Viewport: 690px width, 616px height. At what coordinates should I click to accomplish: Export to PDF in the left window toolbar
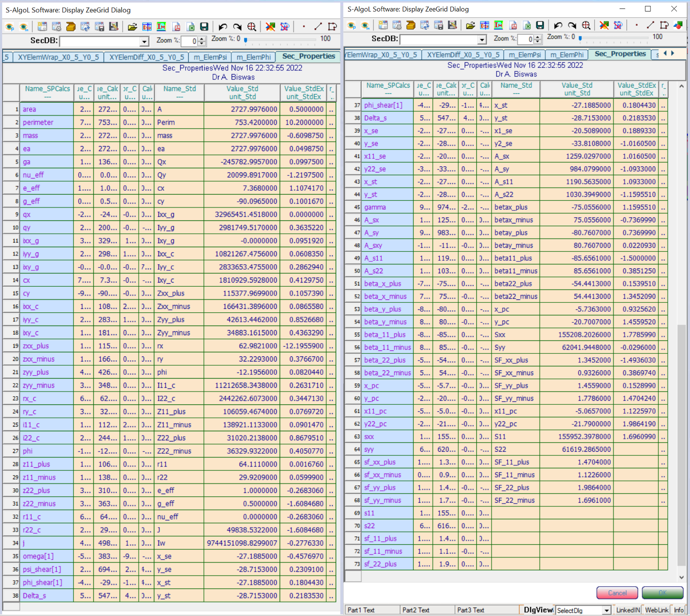click(x=176, y=27)
